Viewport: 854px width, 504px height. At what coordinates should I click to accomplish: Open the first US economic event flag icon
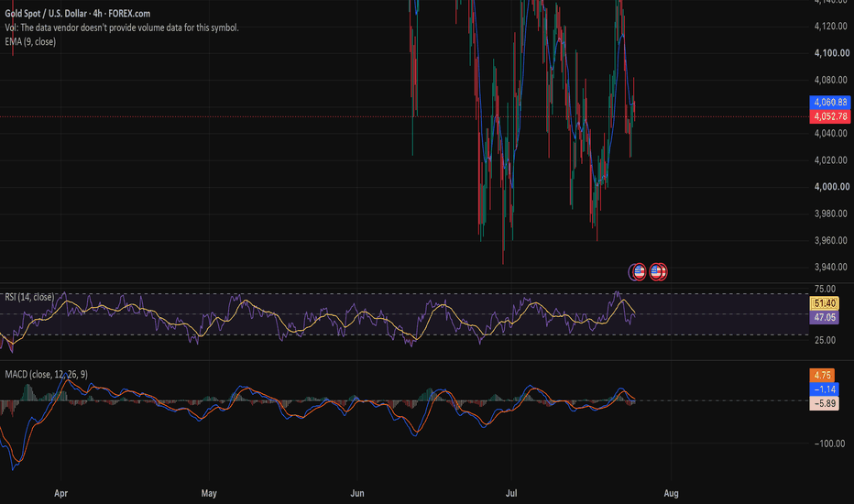(x=639, y=271)
